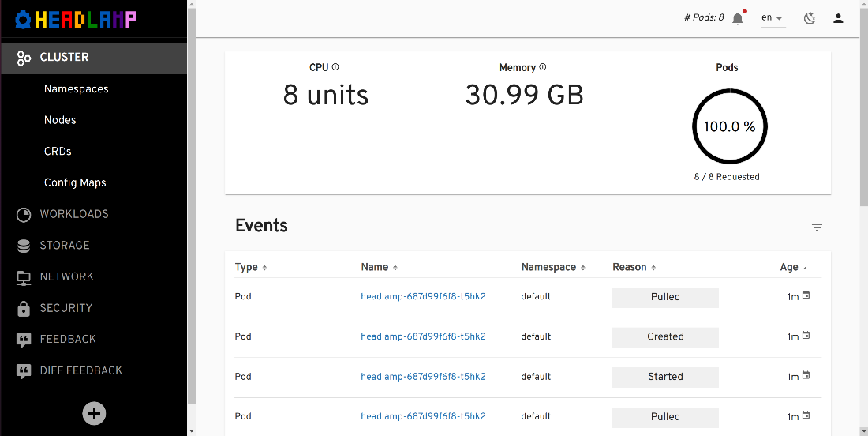This screenshot has height=436, width=868.
Task: Click the first Pulled reason chip
Action: tap(665, 298)
